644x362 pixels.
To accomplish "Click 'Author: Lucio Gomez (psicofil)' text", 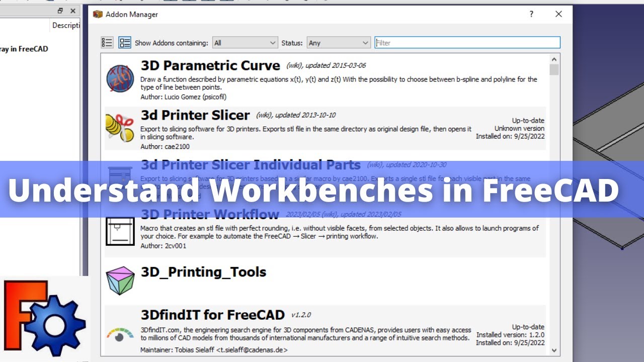I will [x=183, y=97].
